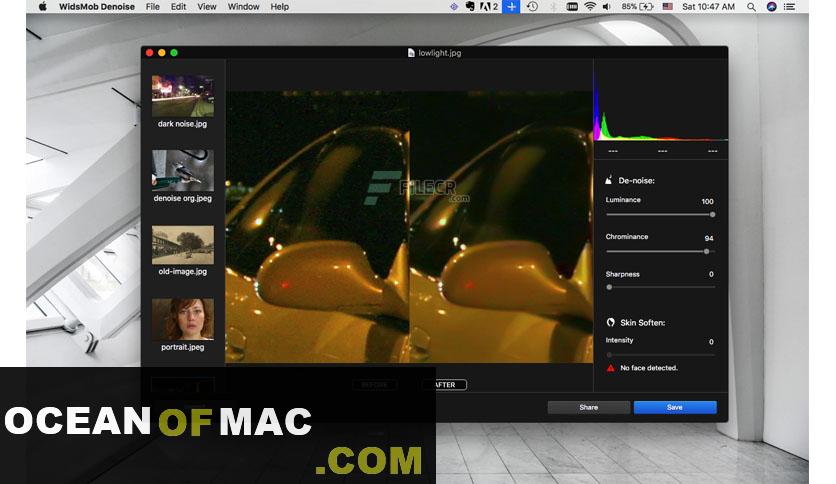Viewport: 836px width, 484px height.
Task: Select the denoise org.jpeg thumbnail
Action: click(x=183, y=170)
